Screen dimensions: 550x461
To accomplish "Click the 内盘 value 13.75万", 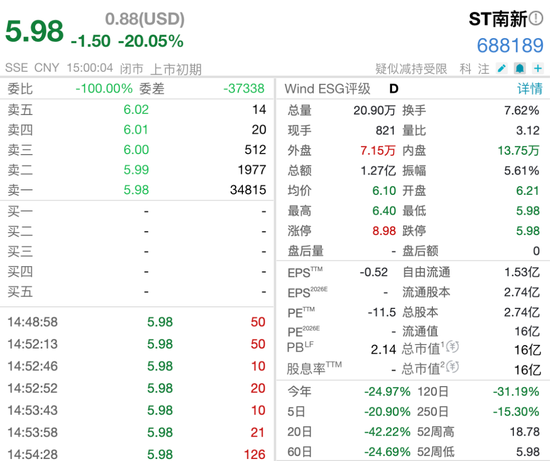I will click(518, 151).
